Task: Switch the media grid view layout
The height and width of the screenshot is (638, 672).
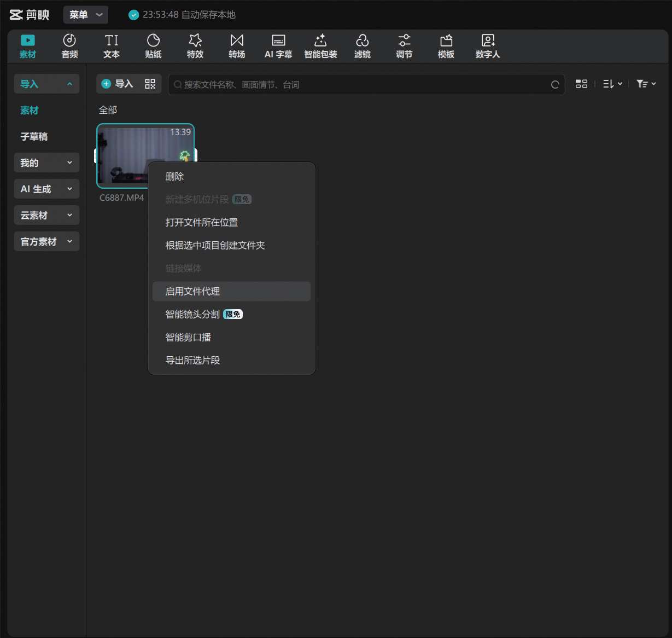Action: tap(581, 84)
